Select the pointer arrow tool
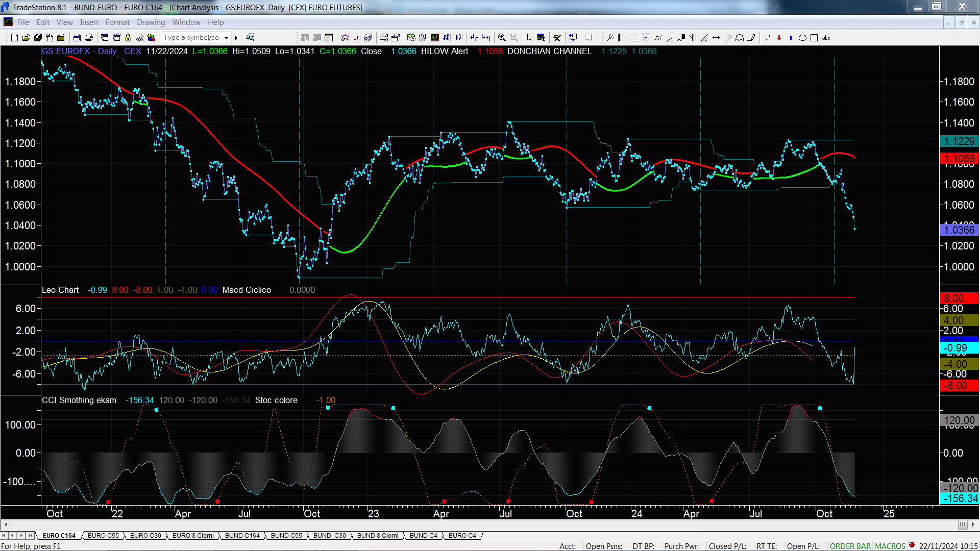 [x=529, y=38]
